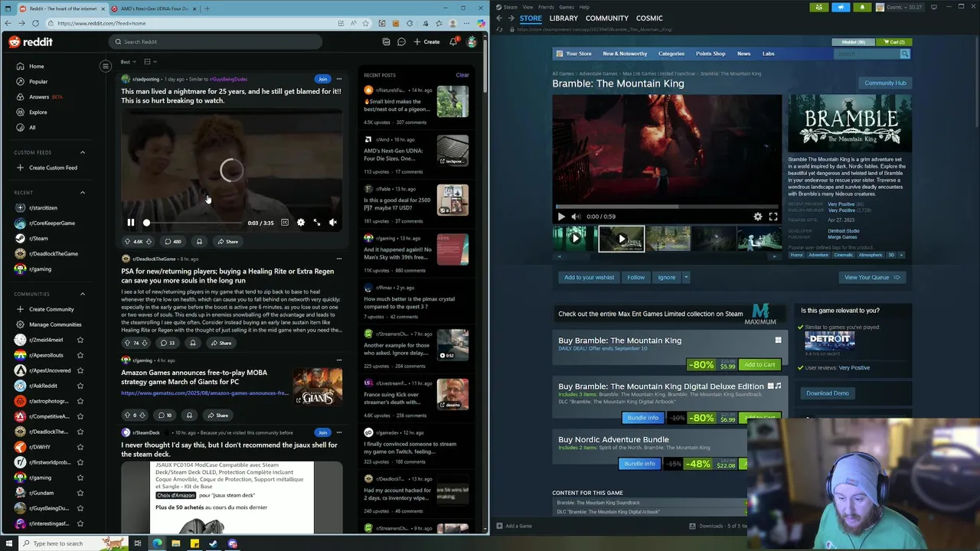
Task: Open the feed view layout dropdown
Action: pyautogui.click(x=150, y=62)
